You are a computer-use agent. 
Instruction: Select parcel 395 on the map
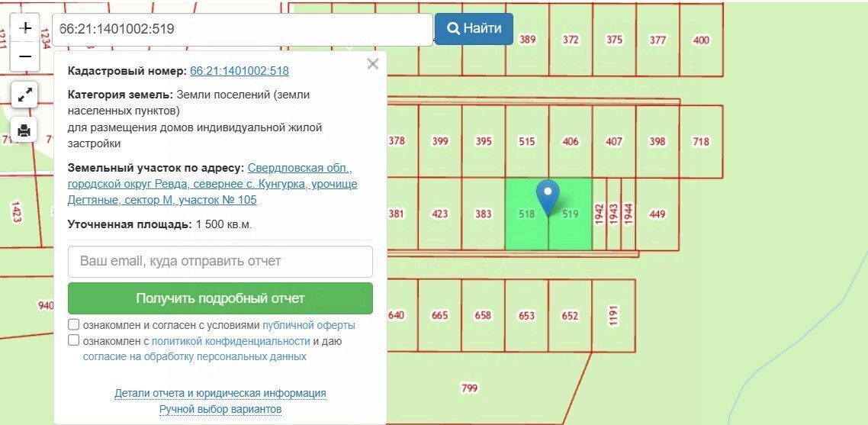484,141
